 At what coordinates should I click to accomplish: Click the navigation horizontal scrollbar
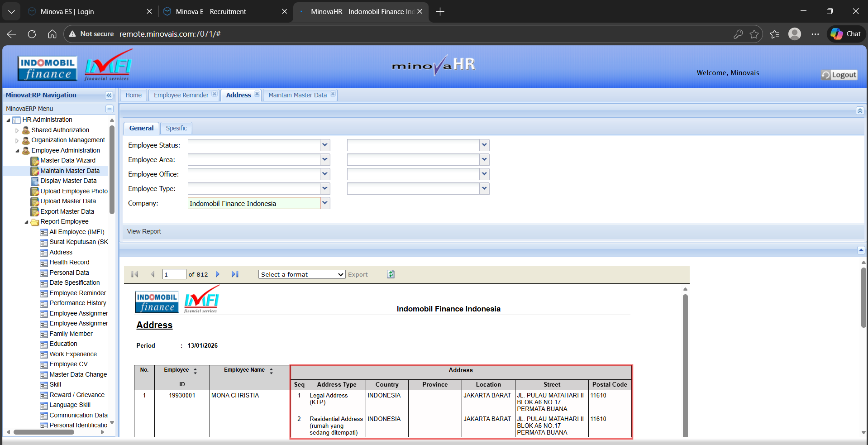point(44,432)
